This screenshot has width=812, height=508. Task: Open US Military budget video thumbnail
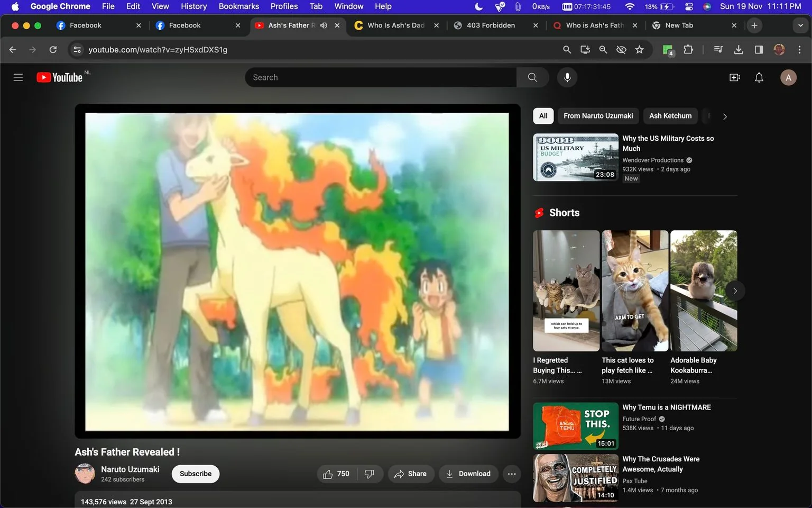[576, 157]
